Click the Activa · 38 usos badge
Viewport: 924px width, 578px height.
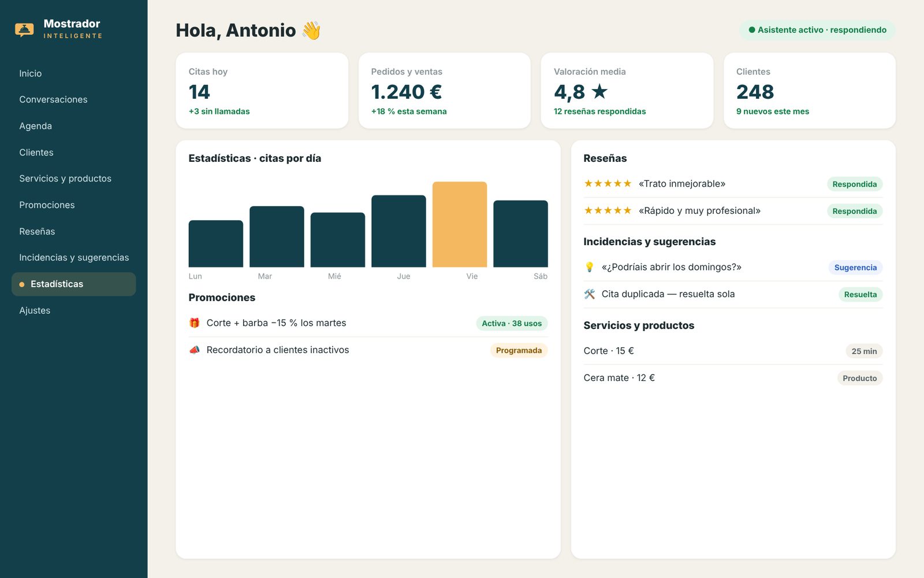tap(512, 324)
